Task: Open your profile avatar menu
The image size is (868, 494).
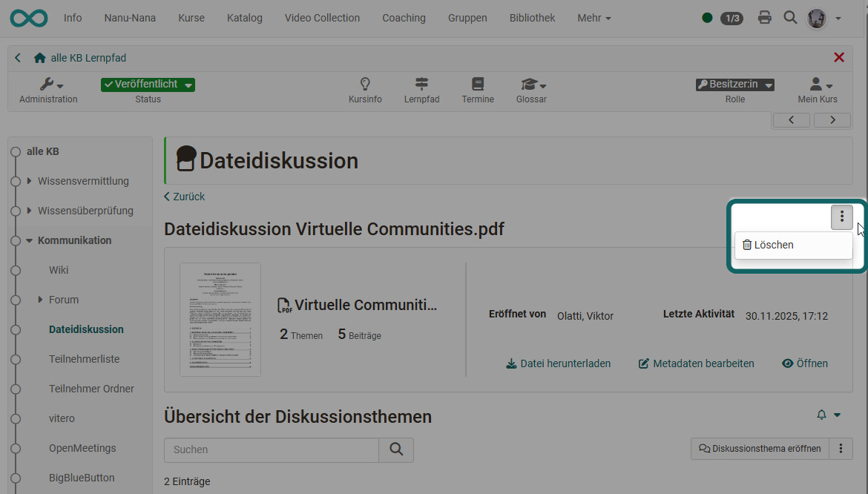Action: coord(816,17)
